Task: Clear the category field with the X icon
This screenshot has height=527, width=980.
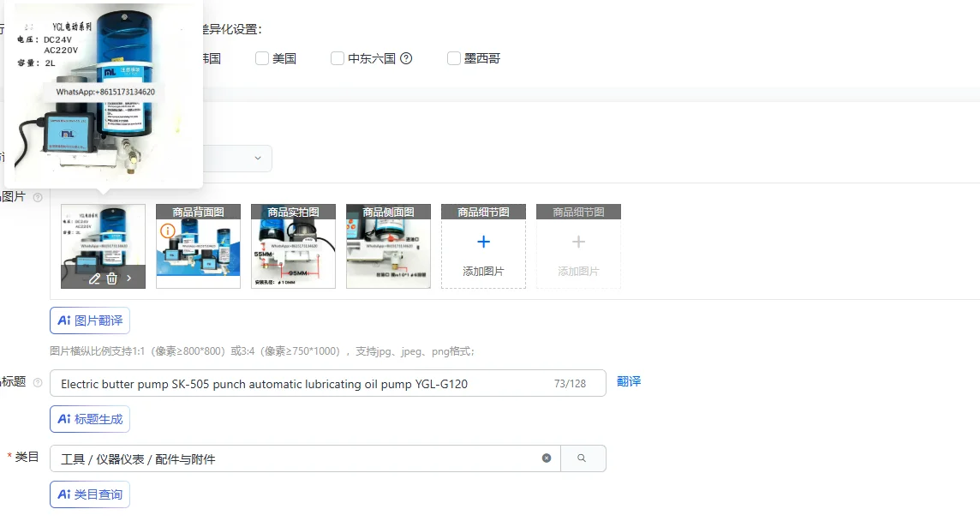Action: coord(547,458)
